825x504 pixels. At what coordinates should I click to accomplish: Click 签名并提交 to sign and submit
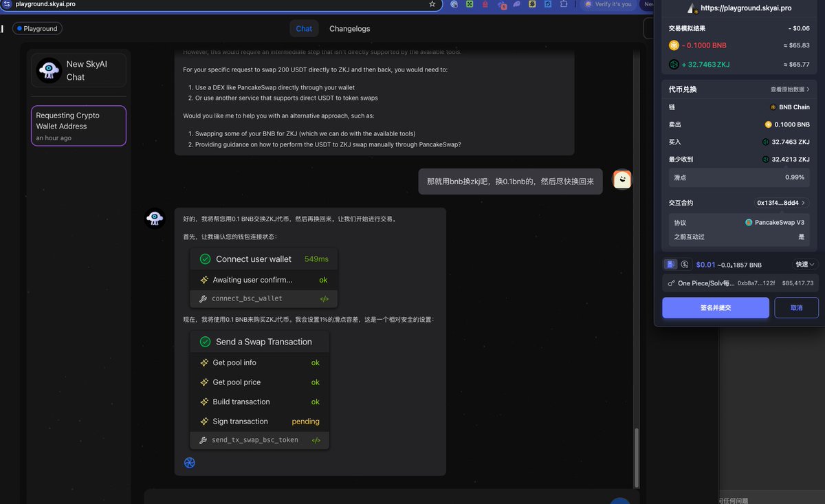716,308
